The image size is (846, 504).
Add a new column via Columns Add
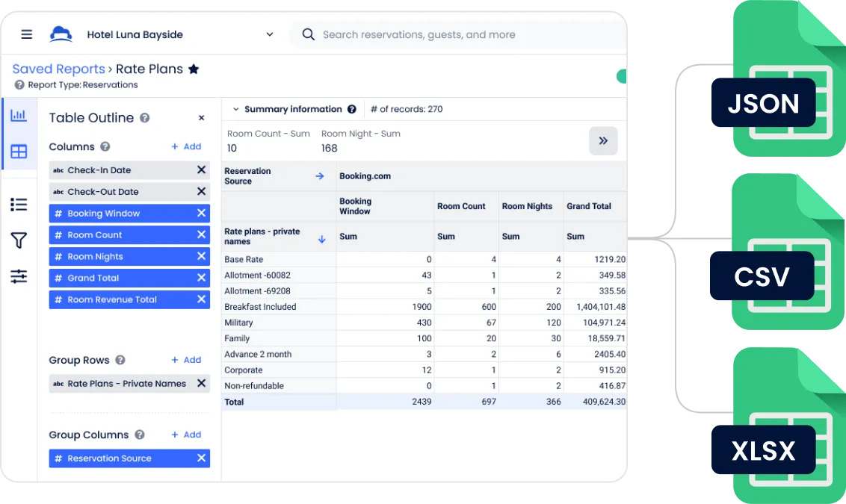(186, 147)
